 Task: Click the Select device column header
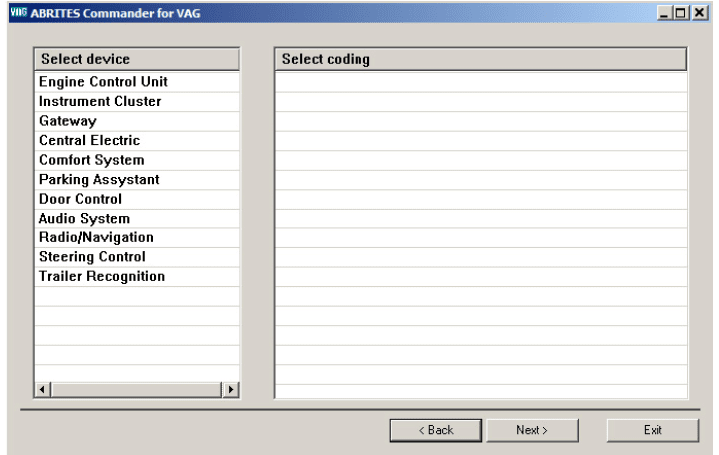tap(137, 59)
